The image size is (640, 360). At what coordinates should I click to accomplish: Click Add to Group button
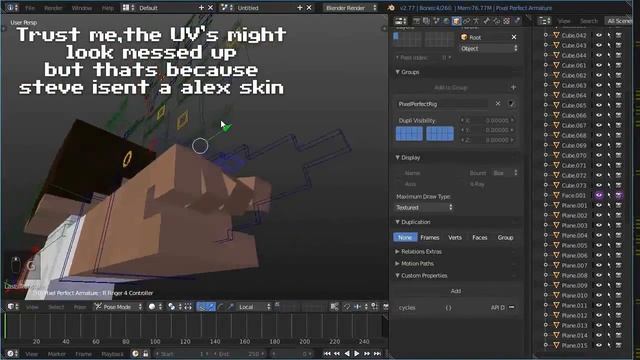(451, 87)
